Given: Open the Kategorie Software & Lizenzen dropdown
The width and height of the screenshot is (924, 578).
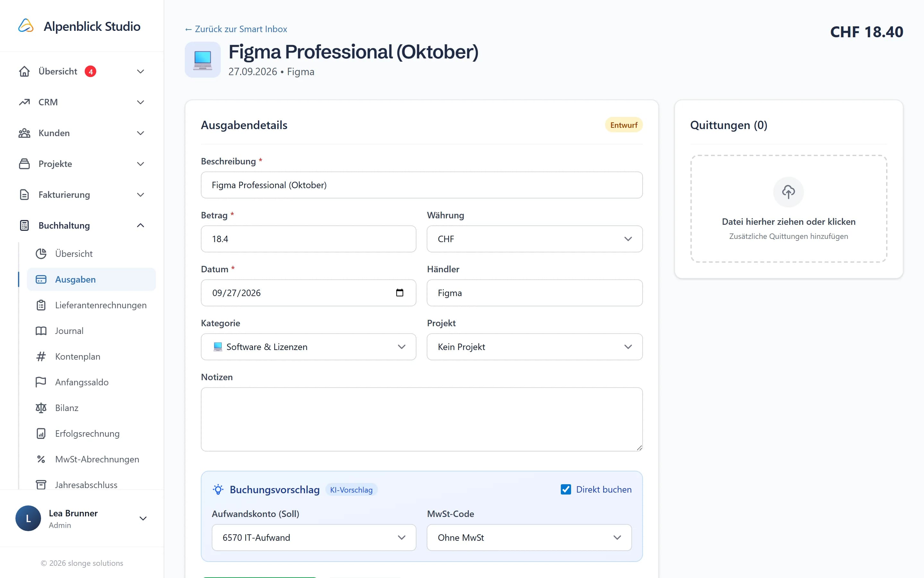Looking at the screenshot, I should click(309, 347).
